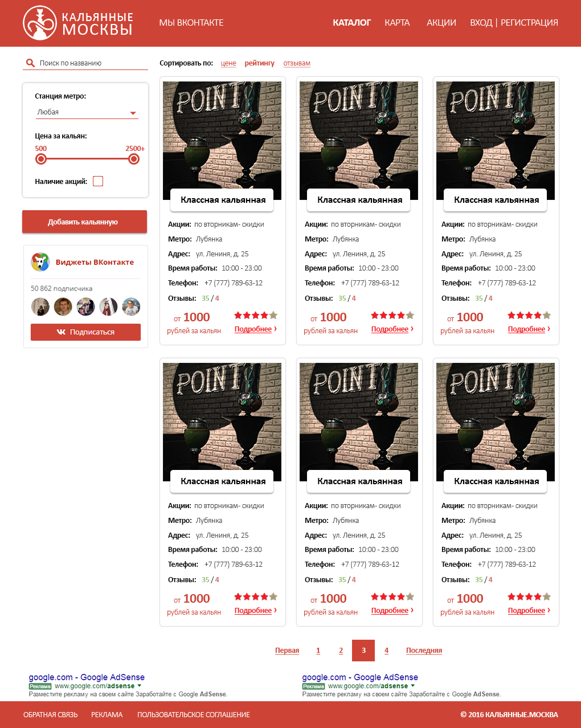Click the 2500+ price slider handle
Screen dimensions: 581x728
pyautogui.click(x=134, y=159)
